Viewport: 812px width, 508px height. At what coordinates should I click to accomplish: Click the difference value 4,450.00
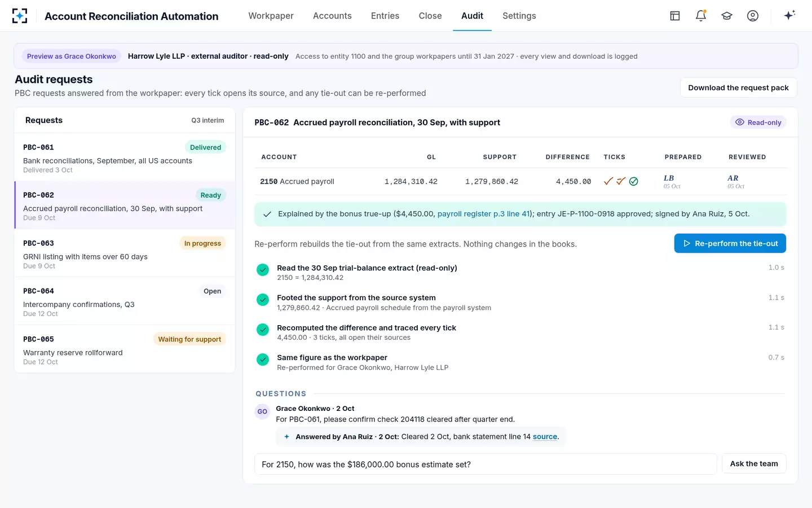coord(573,182)
